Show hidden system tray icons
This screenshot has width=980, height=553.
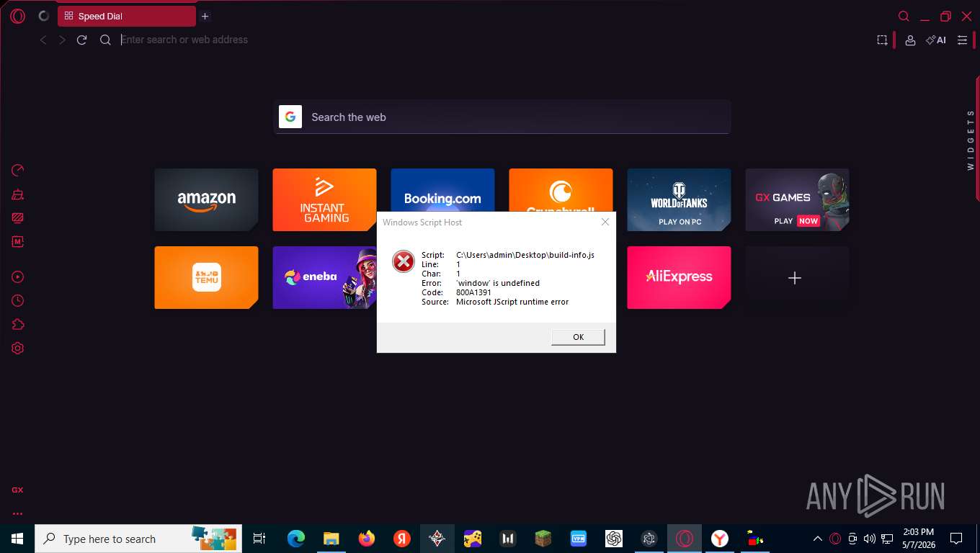[x=818, y=539]
